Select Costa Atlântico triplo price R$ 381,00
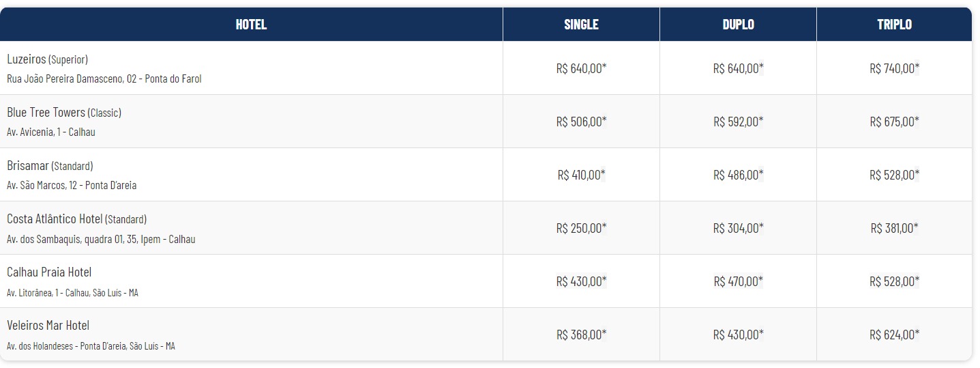The height and width of the screenshot is (368, 980). click(x=894, y=228)
